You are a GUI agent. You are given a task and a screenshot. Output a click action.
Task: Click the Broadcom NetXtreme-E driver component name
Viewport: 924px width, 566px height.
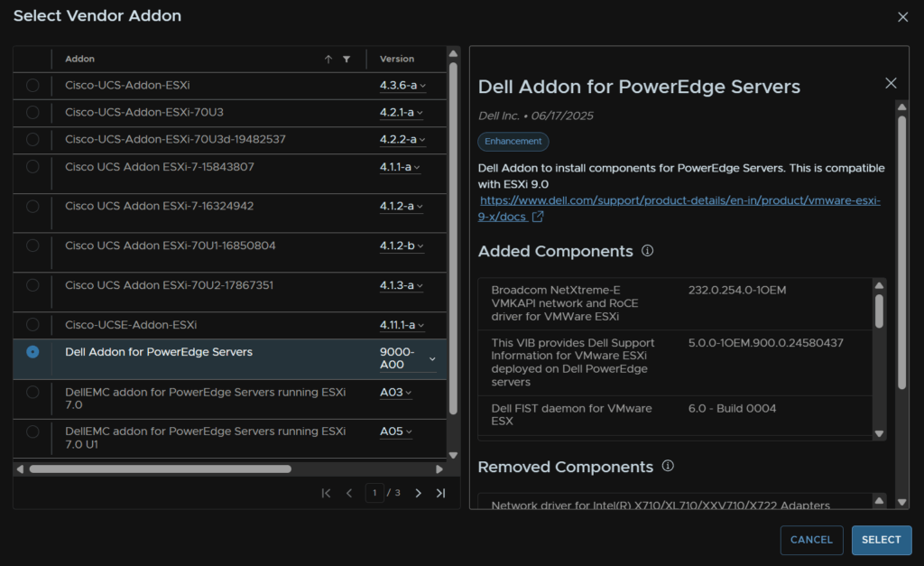point(565,303)
